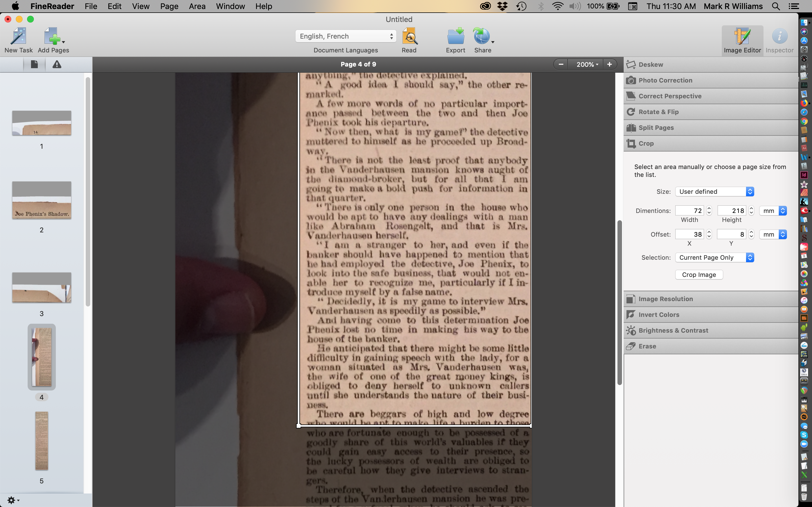Expand the Correct Perspective section

click(670, 96)
